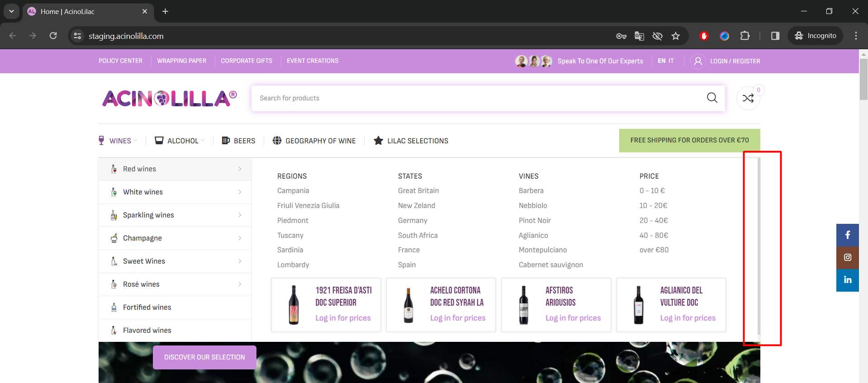868x383 pixels.
Task: Close the AcinoLilac tab
Action: coord(145,11)
